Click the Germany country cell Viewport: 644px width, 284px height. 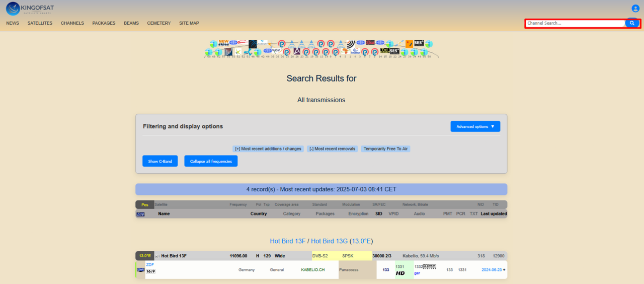point(247,270)
